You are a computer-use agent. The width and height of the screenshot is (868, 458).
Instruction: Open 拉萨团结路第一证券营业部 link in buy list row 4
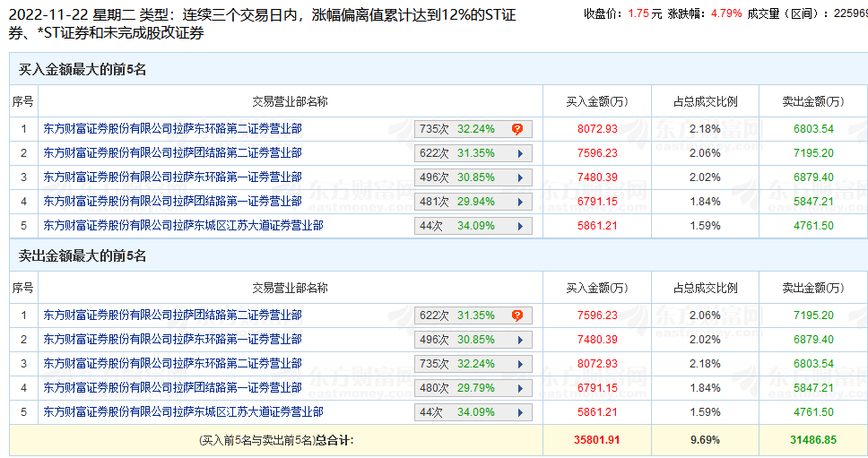tap(173, 202)
